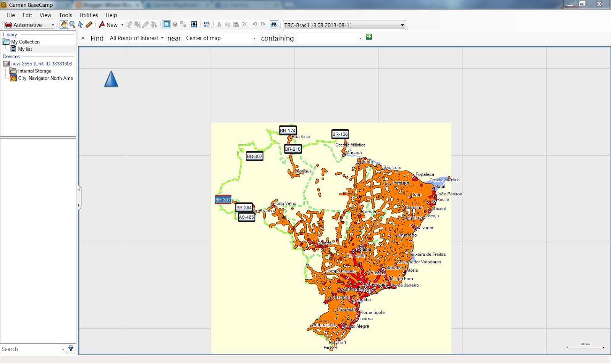Click the Erase tool icon
Screen dimensions: 611x364
point(145,25)
